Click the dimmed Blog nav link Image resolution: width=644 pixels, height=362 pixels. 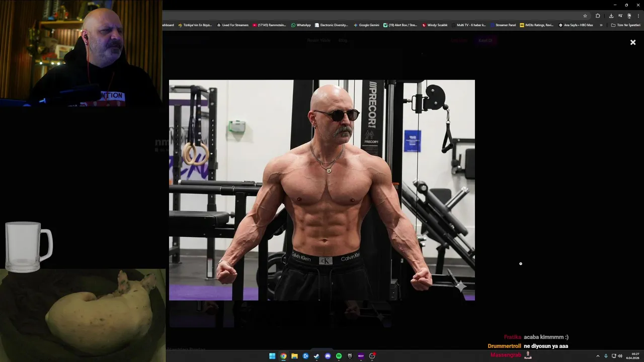pos(343,40)
